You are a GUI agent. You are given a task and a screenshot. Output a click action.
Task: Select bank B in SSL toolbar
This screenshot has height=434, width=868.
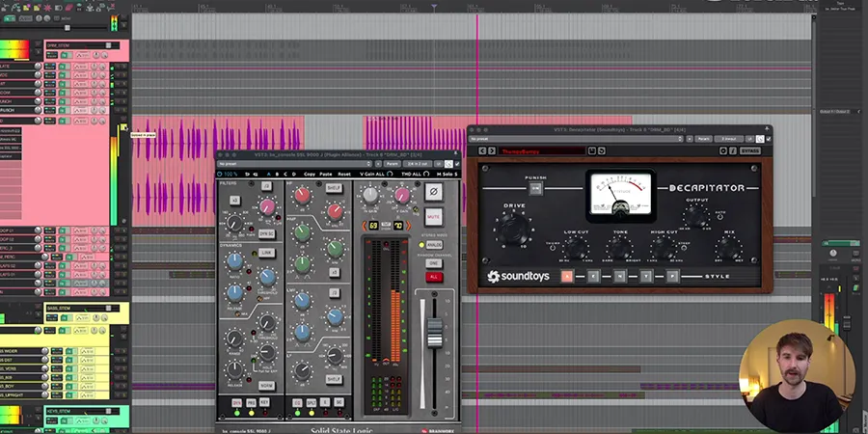click(x=277, y=174)
